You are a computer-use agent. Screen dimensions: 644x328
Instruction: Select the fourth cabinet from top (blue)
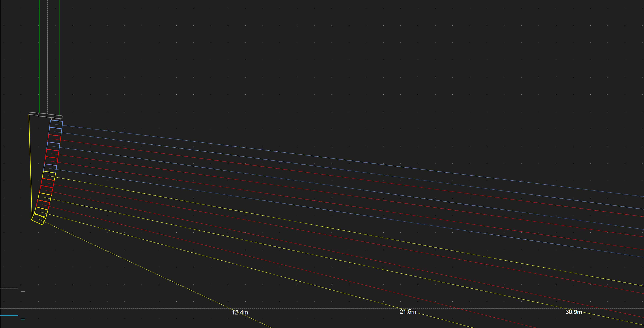[x=53, y=146]
